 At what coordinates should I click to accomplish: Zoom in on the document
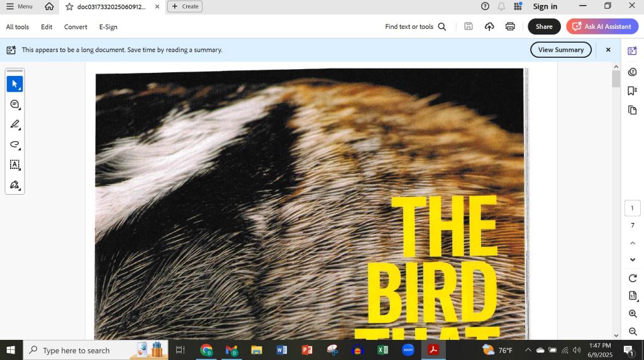(632, 314)
